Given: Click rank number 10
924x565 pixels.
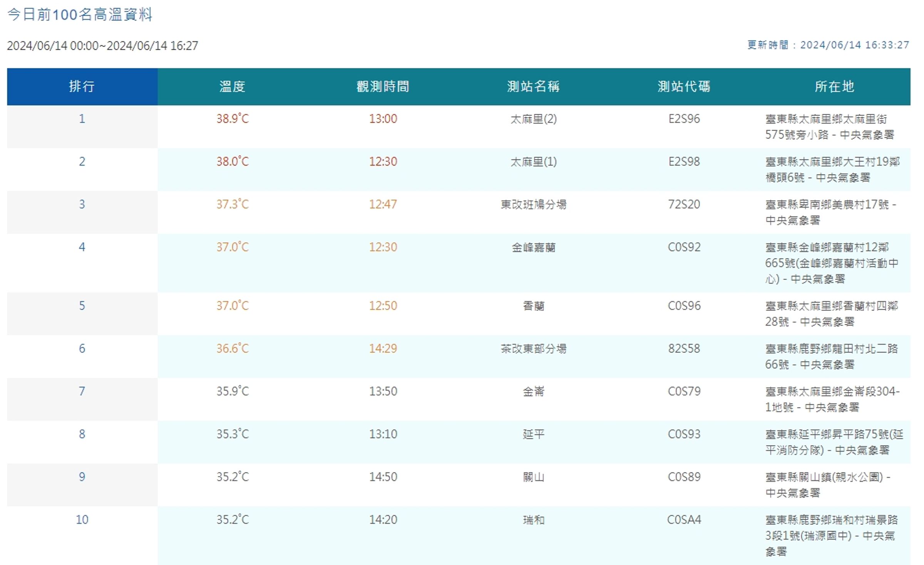Looking at the screenshot, I should [82, 520].
